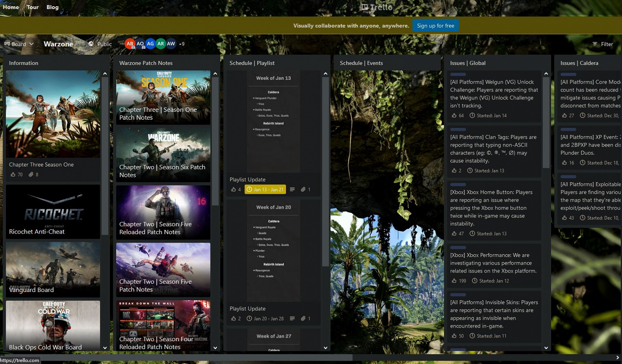Expand the +9 additional members list
Screen dimensions: 622x364
click(x=182, y=44)
